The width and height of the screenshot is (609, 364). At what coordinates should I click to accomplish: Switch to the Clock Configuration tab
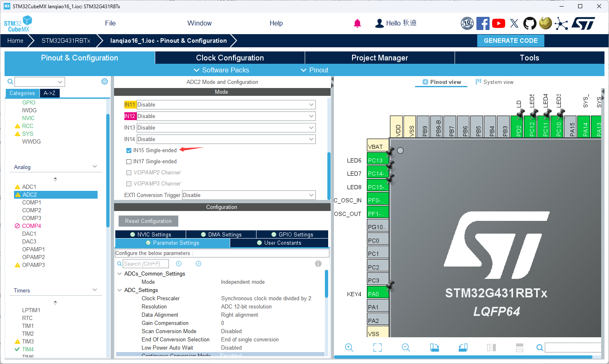230,58
